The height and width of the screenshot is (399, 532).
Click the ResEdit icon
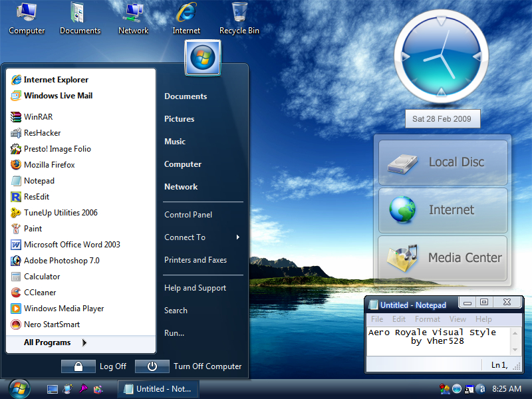click(x=16, y=196)
